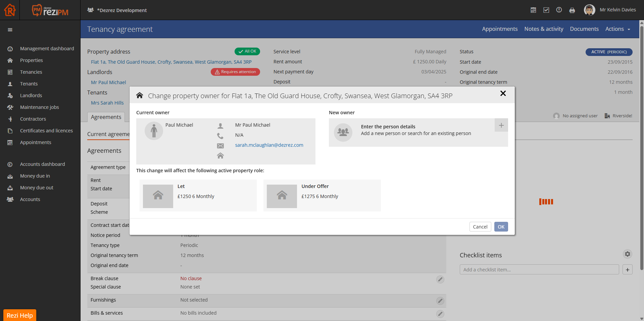Confirm with the OK button

[501, 227]
